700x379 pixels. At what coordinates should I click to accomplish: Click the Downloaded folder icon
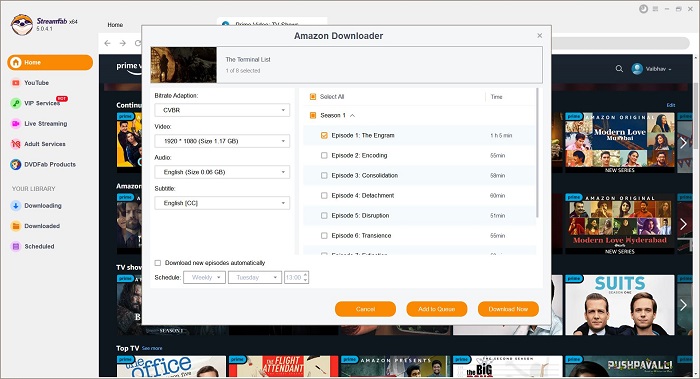(16, 226)
